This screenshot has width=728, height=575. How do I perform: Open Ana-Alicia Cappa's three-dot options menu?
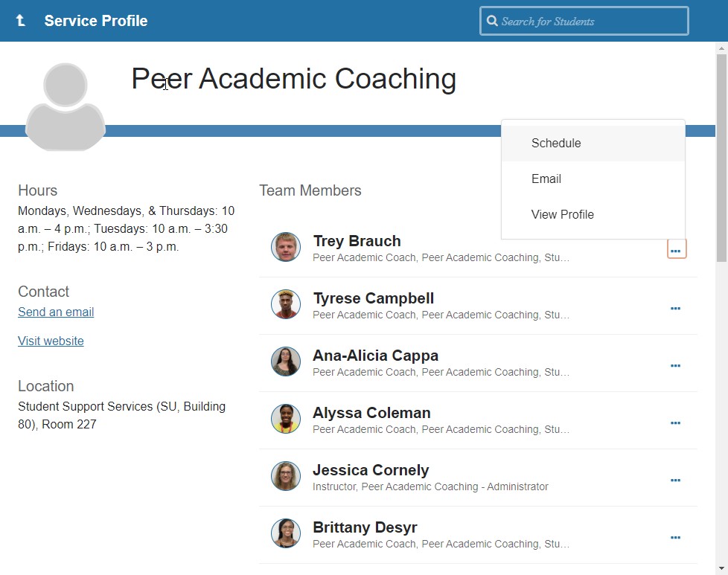pos(676,365)
